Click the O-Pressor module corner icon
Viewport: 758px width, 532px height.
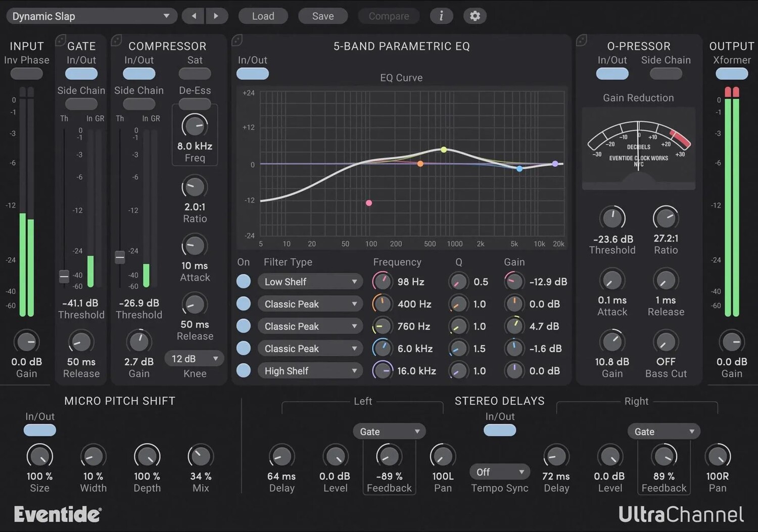click(582, 40)
